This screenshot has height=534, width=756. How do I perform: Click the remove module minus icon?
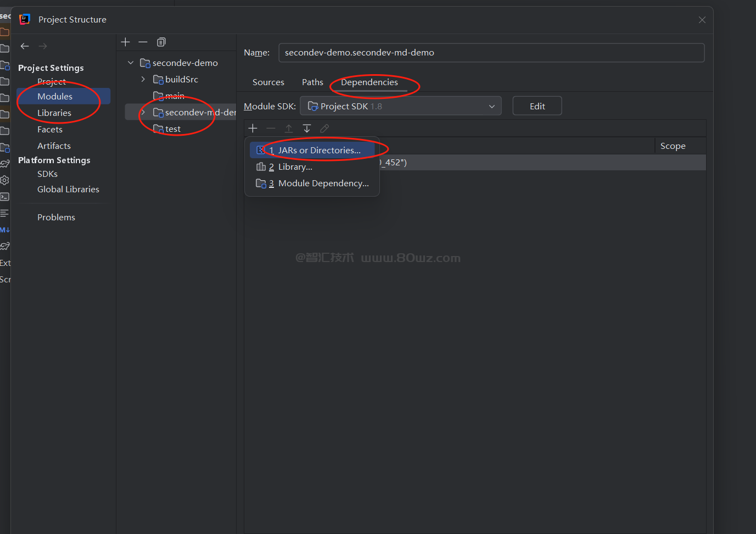pos(143,42)
